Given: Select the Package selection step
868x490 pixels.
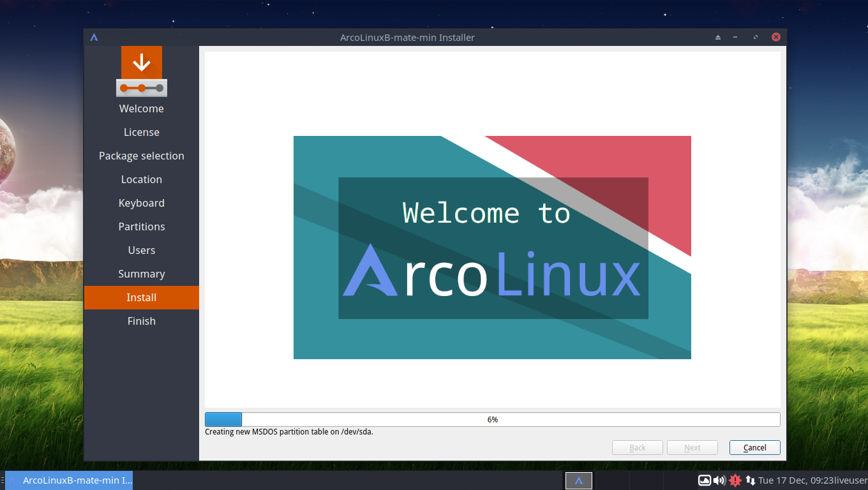Looking at the screenshot, I should (142, 156).
